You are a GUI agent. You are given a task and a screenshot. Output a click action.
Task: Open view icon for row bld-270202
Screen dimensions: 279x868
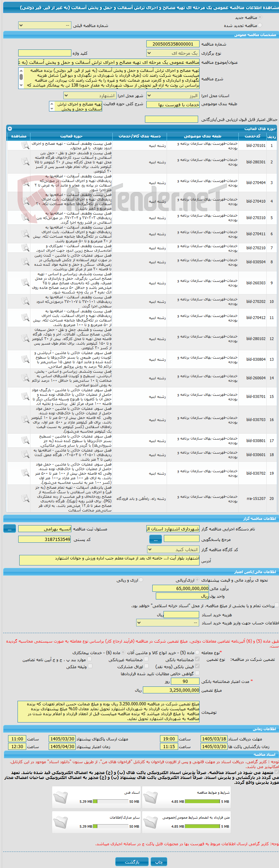click(25, 301)
